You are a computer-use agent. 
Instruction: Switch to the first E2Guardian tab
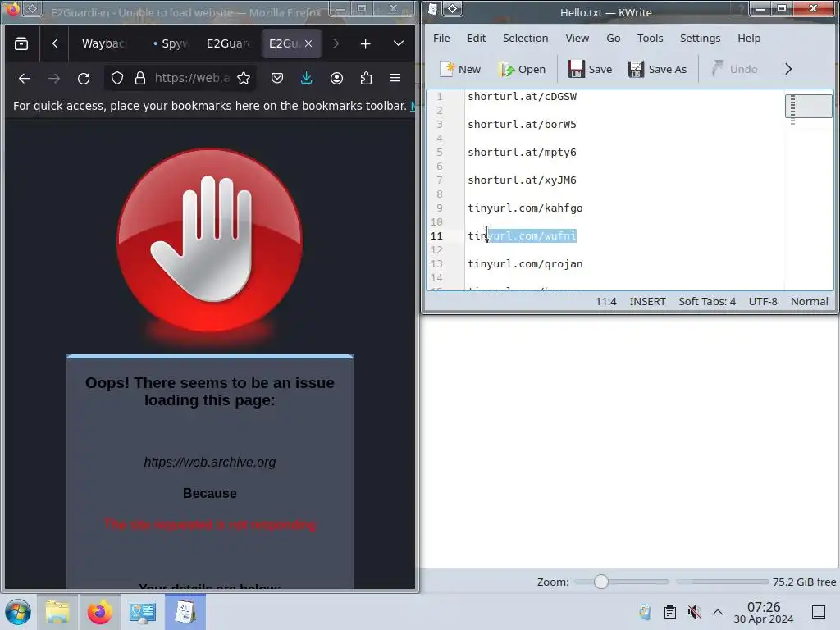click(x=228, y=44)
